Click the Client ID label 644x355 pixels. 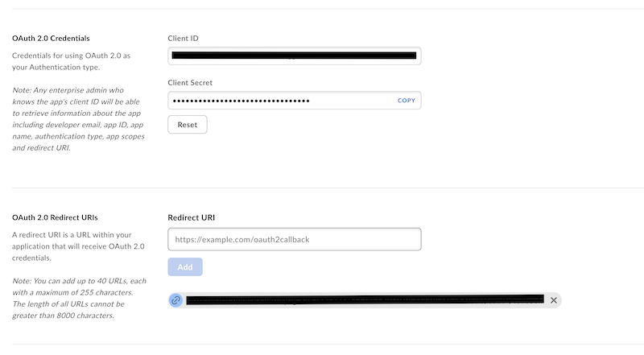pos(184,38)
